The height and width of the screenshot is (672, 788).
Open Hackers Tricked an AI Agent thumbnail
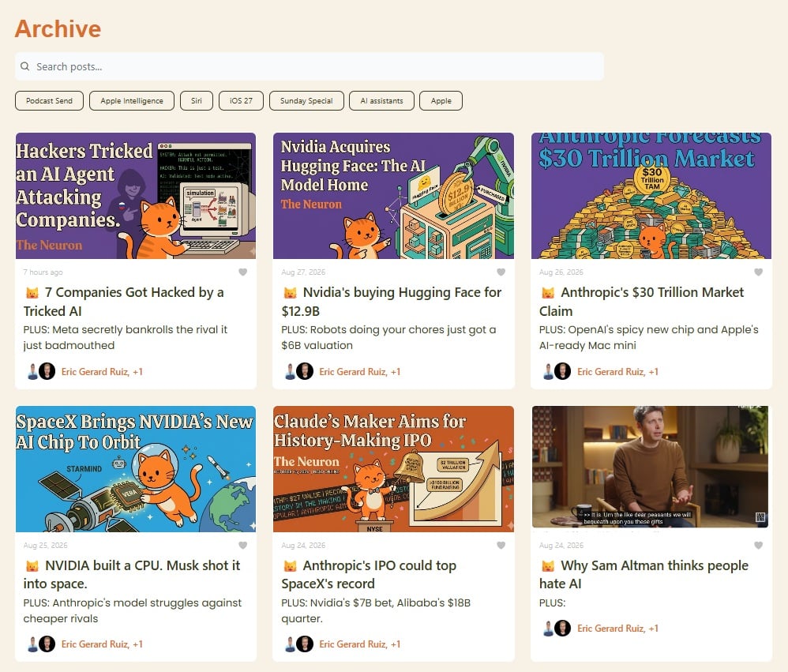(x=136, y=196)
